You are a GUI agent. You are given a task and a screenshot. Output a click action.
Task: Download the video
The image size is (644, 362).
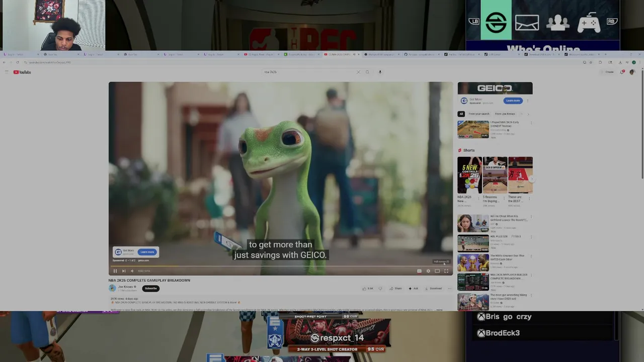point(433,289)
